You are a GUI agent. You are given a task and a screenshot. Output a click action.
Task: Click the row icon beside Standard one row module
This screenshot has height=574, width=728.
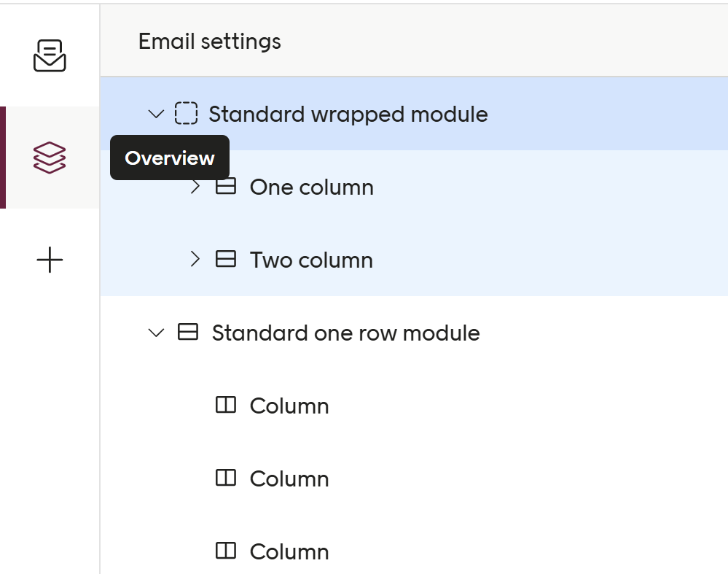pyautogui.click(x=188, y=332)
